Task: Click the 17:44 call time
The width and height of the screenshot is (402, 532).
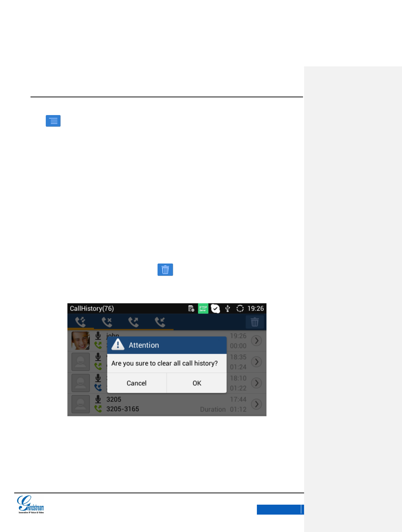Action: (238, 400)
